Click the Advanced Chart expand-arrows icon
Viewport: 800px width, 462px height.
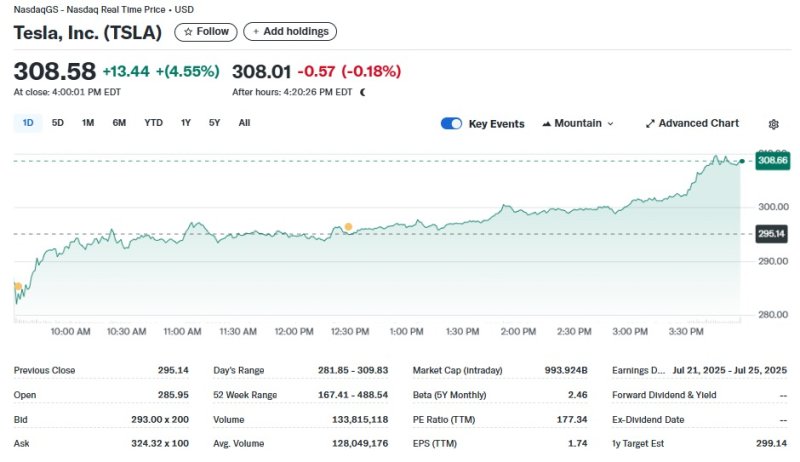click(x=650, y=123)
